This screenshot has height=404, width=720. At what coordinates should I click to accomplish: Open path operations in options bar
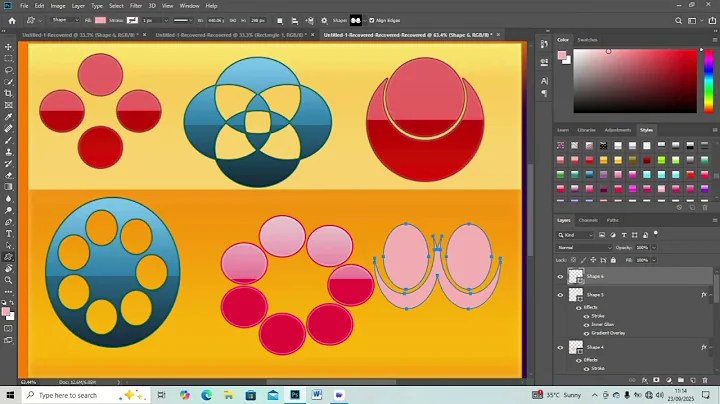[280, 21]
